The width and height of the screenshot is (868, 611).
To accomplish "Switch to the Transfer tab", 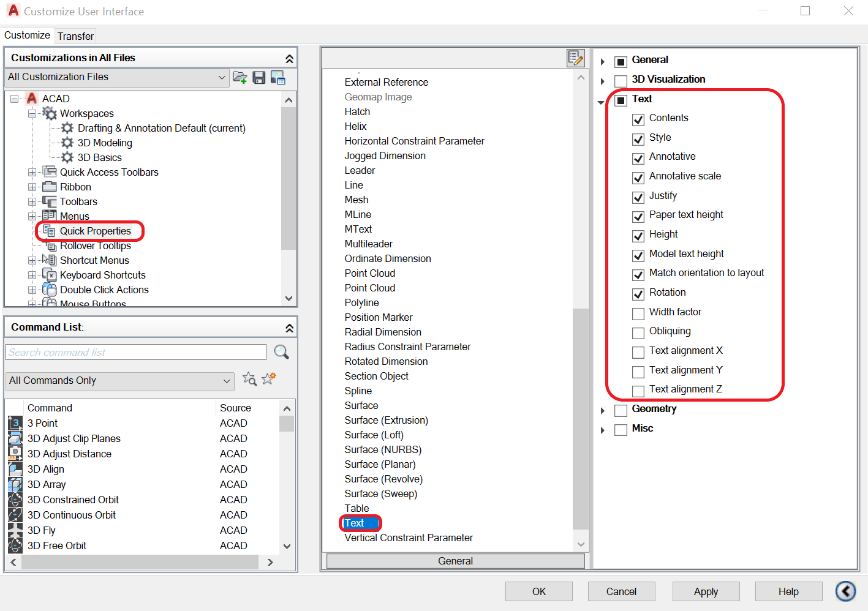I will coord(75,36).
